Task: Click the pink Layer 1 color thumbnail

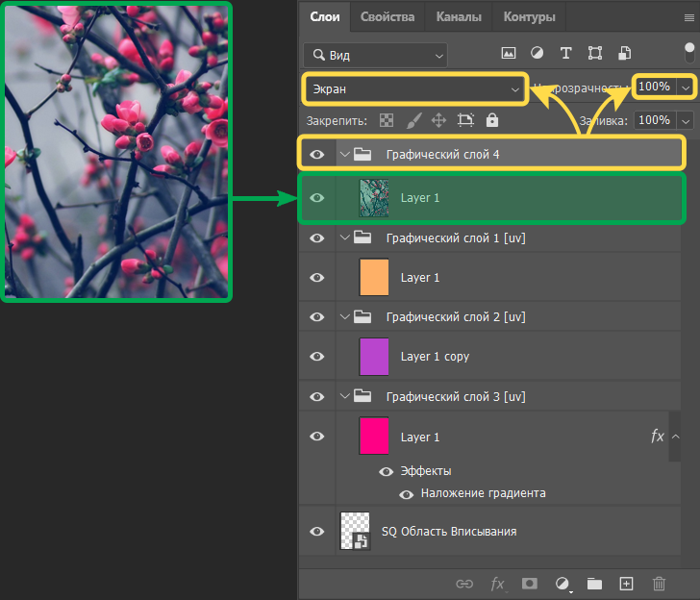Action: (374, 437)
